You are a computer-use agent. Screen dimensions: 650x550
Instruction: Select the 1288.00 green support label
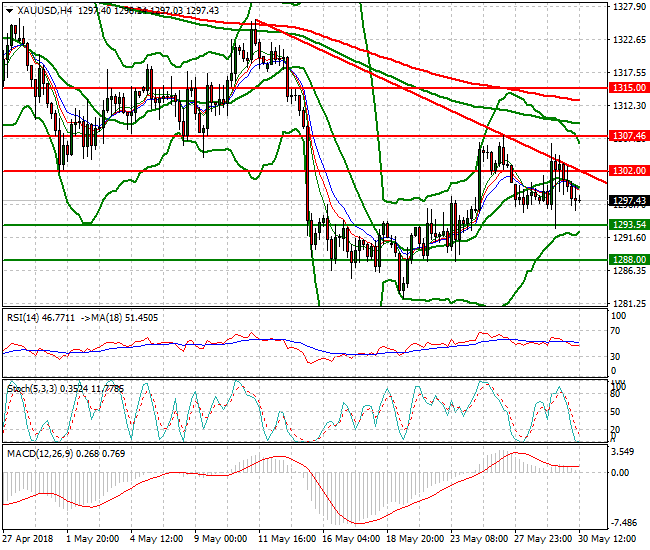[629, 260]
